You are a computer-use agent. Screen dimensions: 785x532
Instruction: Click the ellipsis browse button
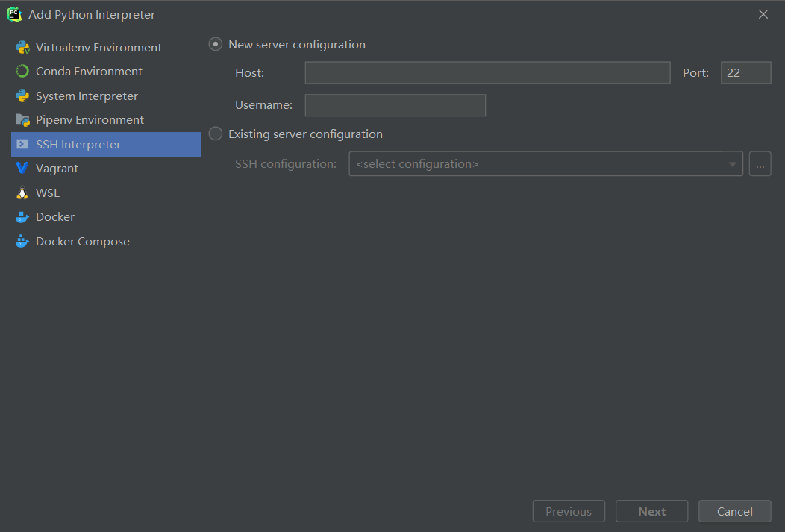tap(760, 164)
